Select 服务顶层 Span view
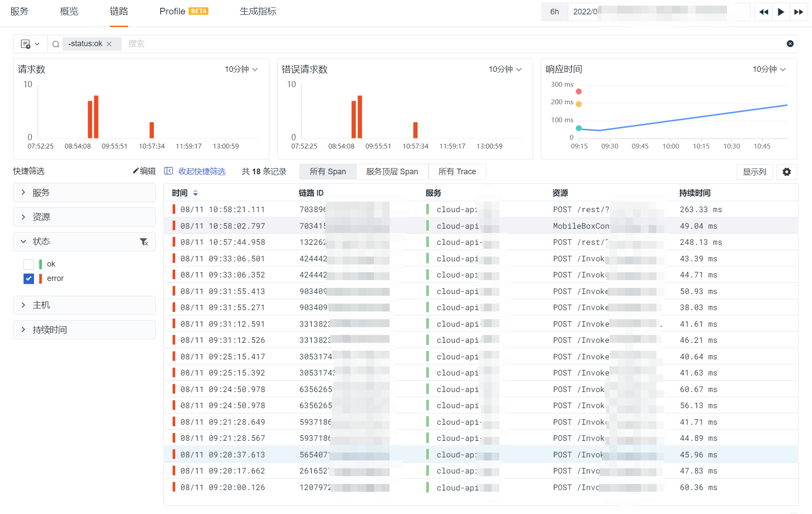Screen dimensions: 812x514 click(x=392, y=172)
